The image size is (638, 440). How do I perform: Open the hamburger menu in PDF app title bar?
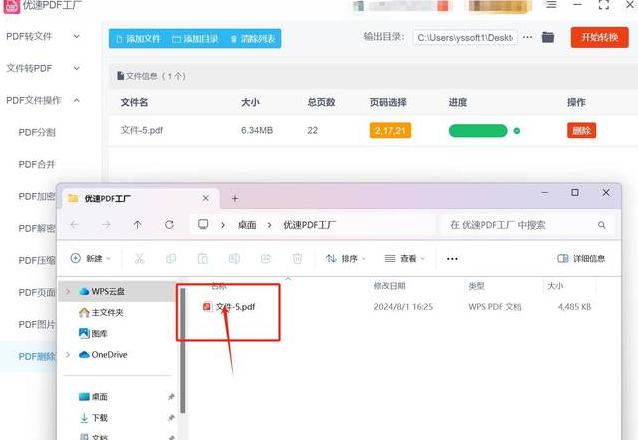click(x=551, y=4)
